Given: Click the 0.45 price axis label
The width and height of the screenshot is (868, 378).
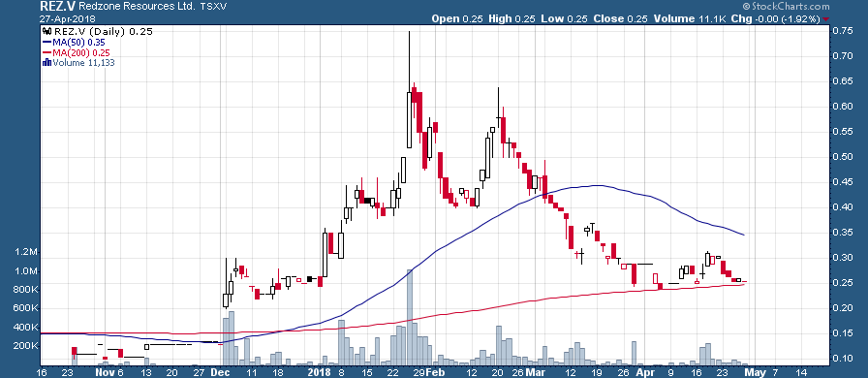Looking at the screenshot, I should click(842, 182).
